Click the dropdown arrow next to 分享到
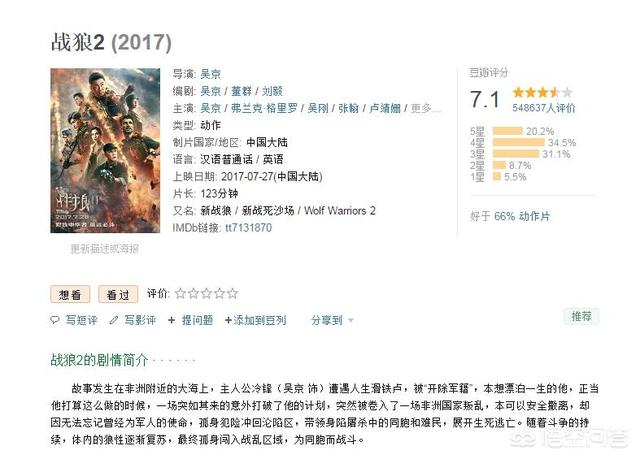This screenshot has width=640, height=459. click(x=351, y=321)
